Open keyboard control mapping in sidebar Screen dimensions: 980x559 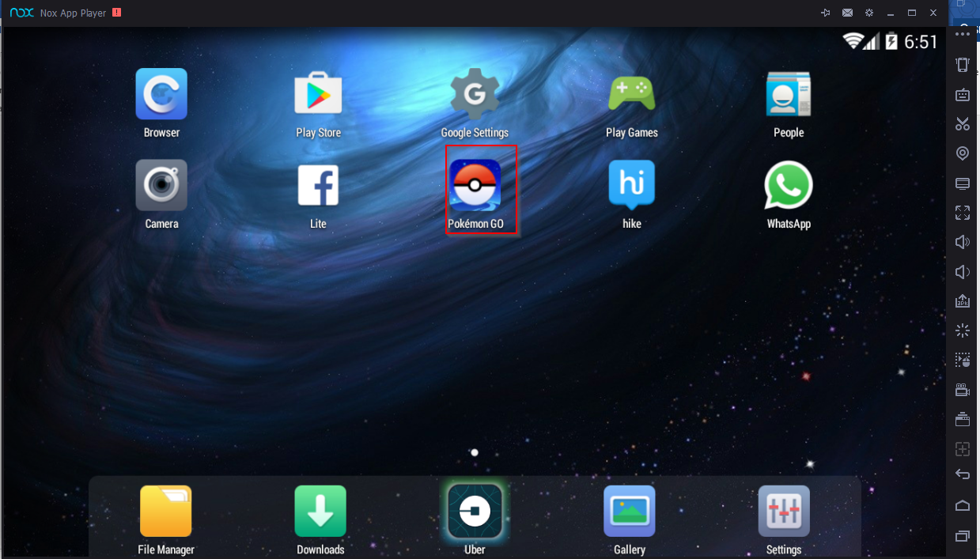[x=963, y=94]
